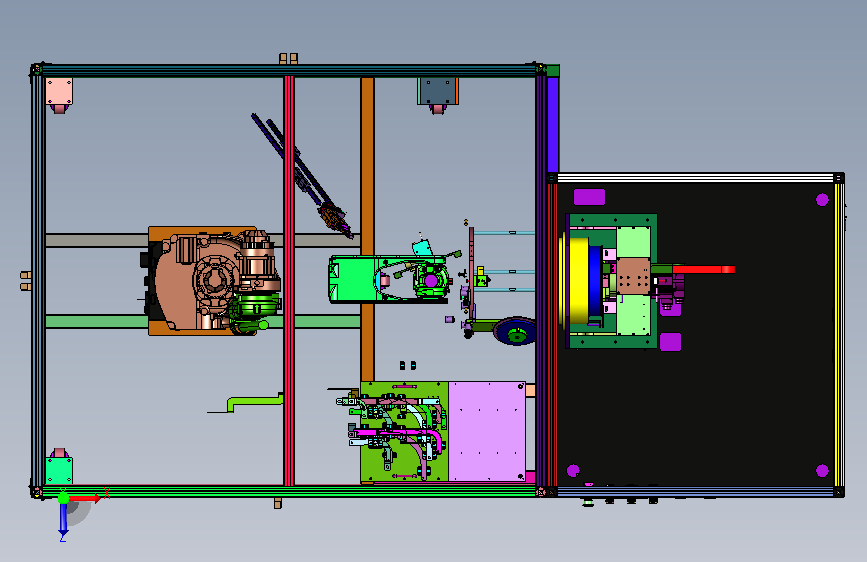Select the green origin sphere of coordinate triad

(63, 498)
